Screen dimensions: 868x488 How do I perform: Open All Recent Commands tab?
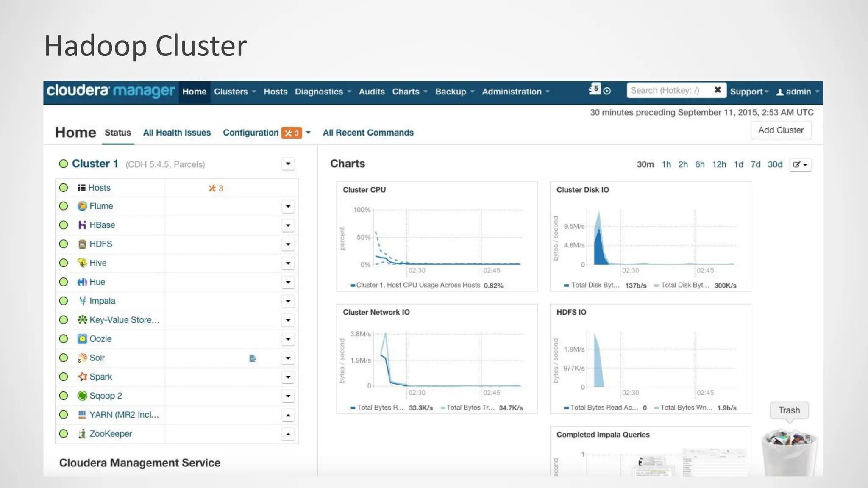click(368, 133)
